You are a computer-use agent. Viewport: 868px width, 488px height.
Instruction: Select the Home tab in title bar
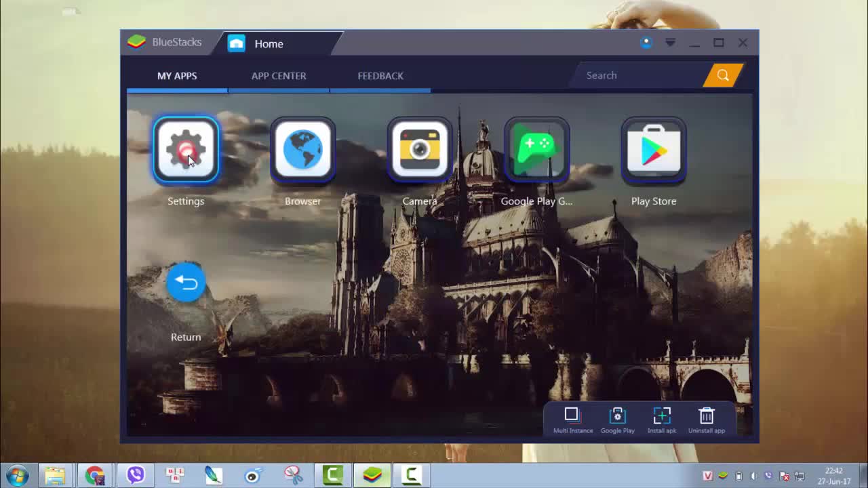point(278,43)
